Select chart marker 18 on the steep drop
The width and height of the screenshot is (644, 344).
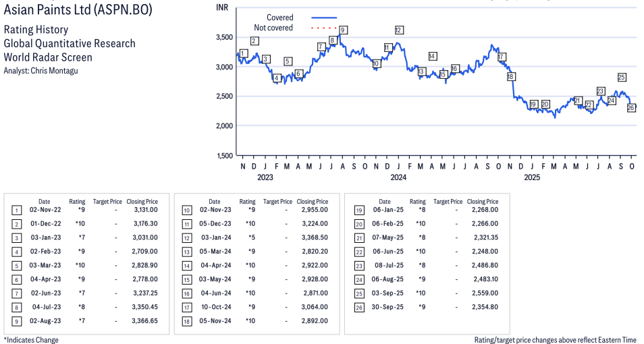pyautogui.click(x=511, y=77)
